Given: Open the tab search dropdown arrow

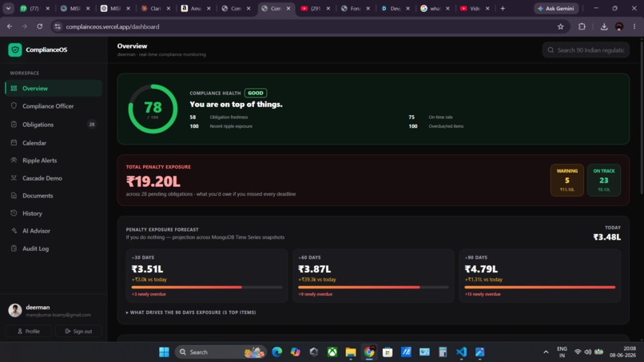Looking at the screenshot, I should click(8, 8).
